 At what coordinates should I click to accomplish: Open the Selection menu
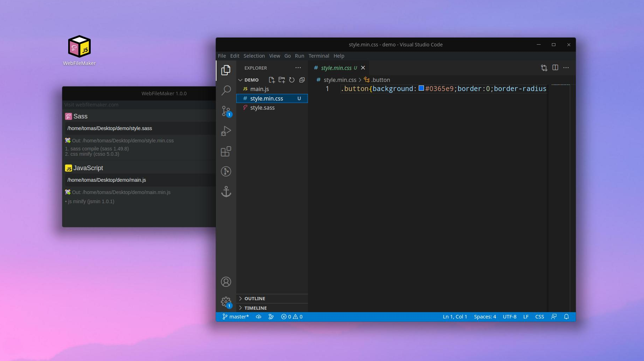(x=254, y=56)
